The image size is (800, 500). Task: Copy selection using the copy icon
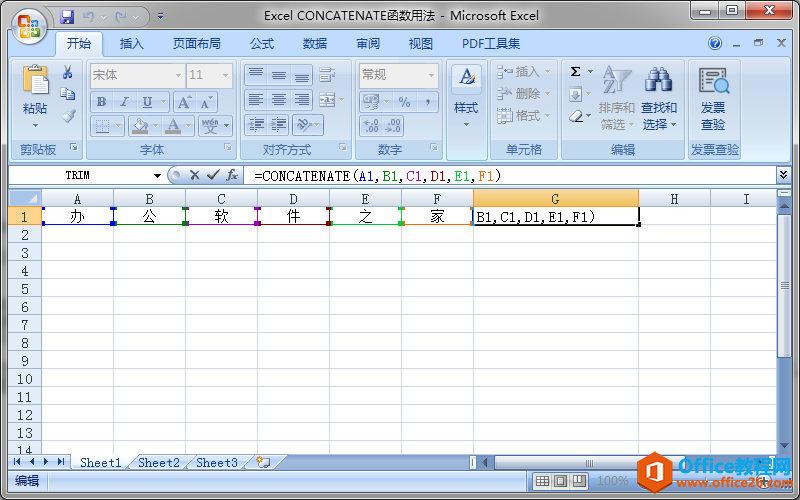coord(67,94)
